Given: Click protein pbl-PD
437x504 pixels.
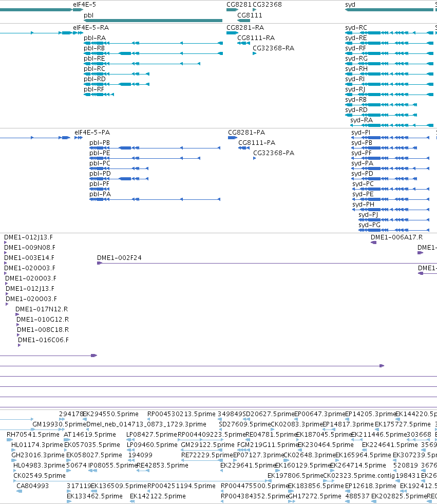Looking at the screenshot, I should [x=119, y=179].
